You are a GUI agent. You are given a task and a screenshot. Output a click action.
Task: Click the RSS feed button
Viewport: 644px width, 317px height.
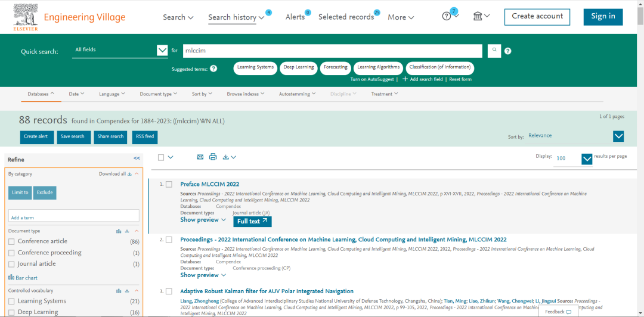coord(144,137)
